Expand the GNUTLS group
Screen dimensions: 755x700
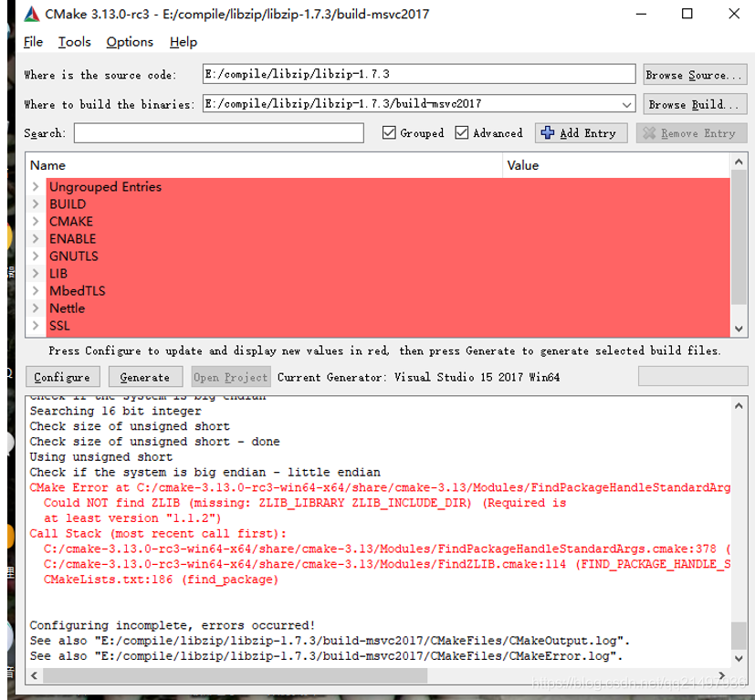[x=36, y=256]
